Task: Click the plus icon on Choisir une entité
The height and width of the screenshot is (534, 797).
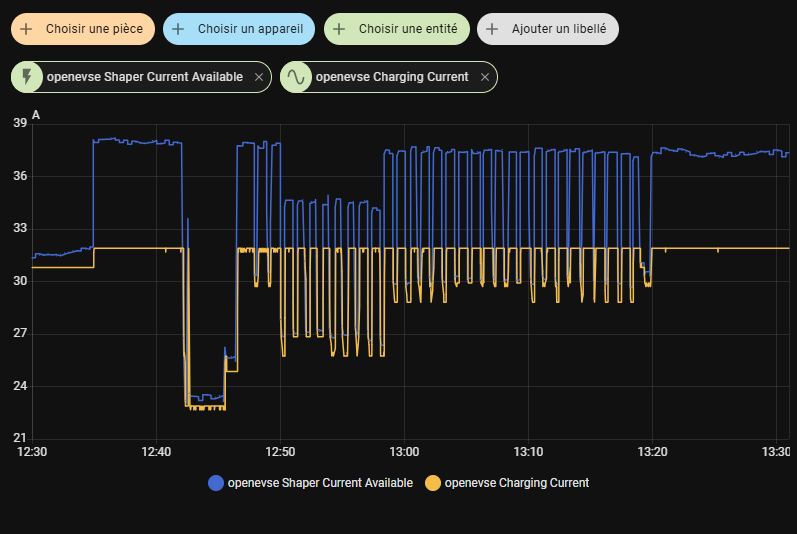Action: point(340,30)
